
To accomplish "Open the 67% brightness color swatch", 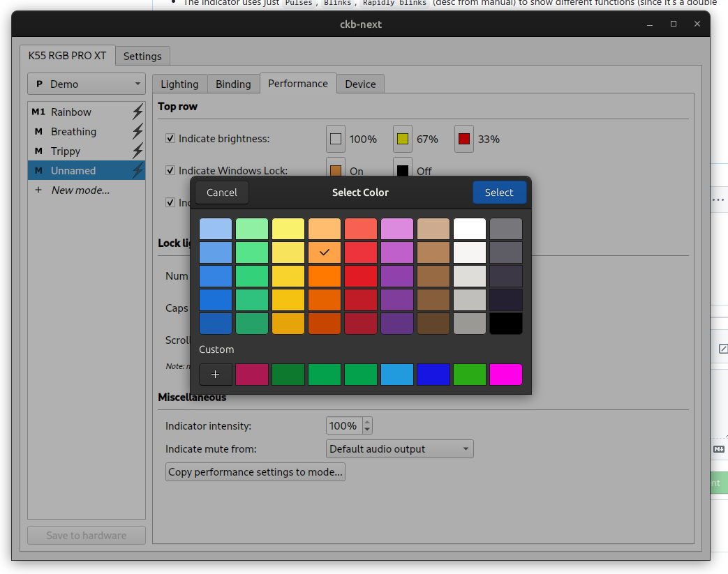I will coord(403,139).
